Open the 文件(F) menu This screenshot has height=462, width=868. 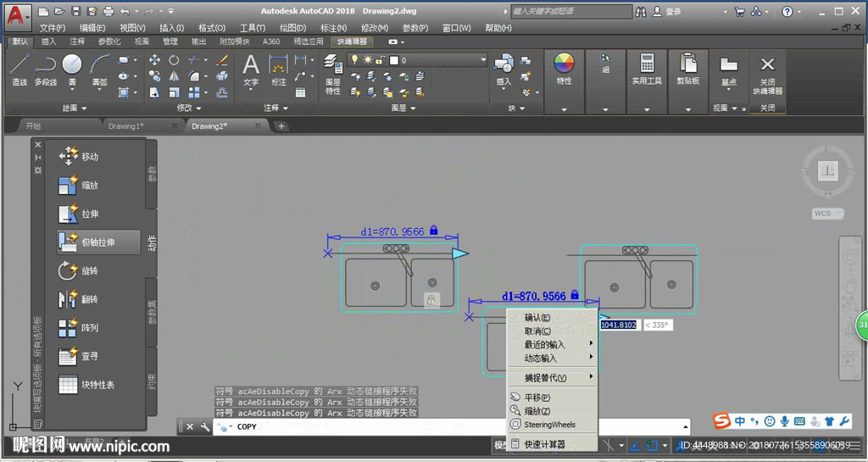point(53,28)
